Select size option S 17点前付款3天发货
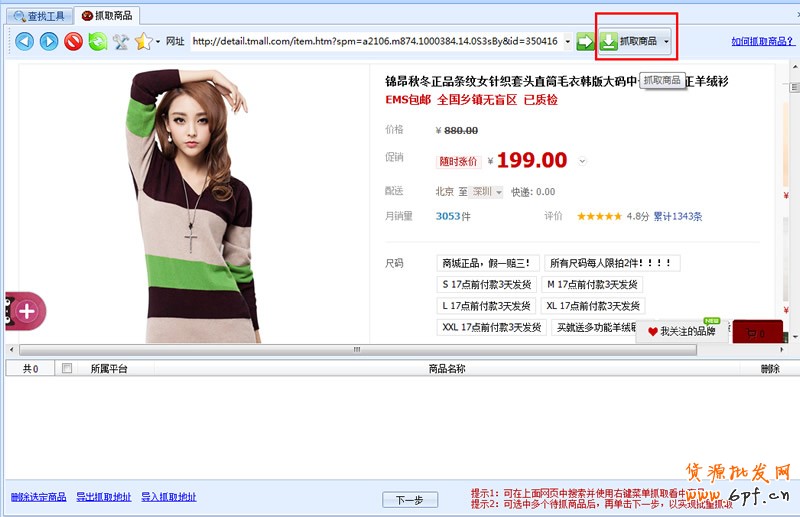The image size is (800, 517). coord(488,285)
